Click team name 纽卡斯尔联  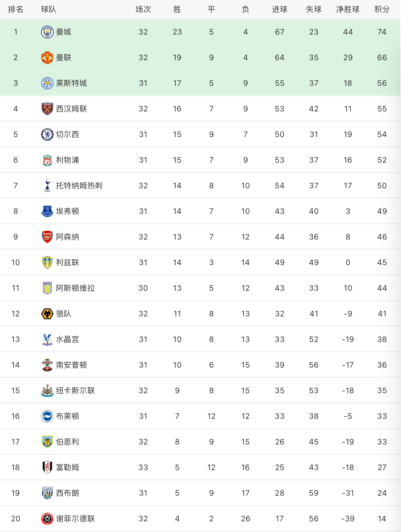[x=76, y=391]
